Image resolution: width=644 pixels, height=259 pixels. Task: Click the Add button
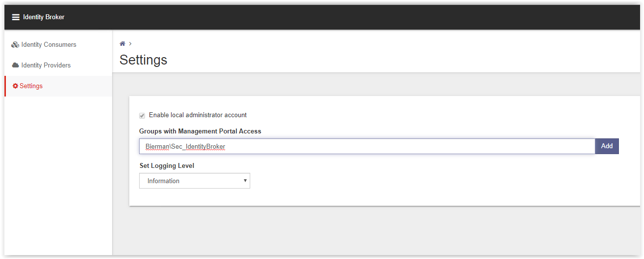pyautogui.click(x=607, y=146)
